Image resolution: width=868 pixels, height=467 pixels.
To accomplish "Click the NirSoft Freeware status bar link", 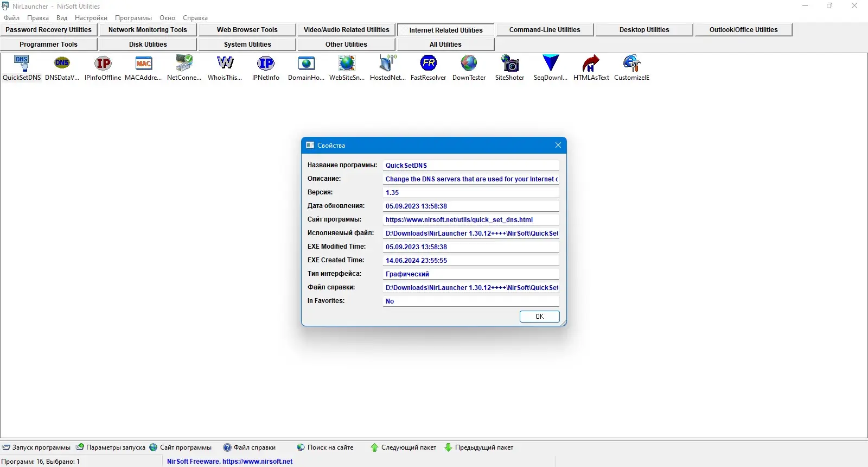I will point(229,462).
